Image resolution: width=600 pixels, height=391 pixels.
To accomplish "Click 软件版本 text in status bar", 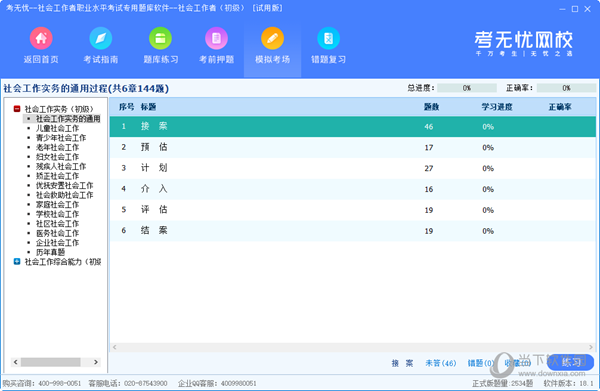I will coord(568,383).
